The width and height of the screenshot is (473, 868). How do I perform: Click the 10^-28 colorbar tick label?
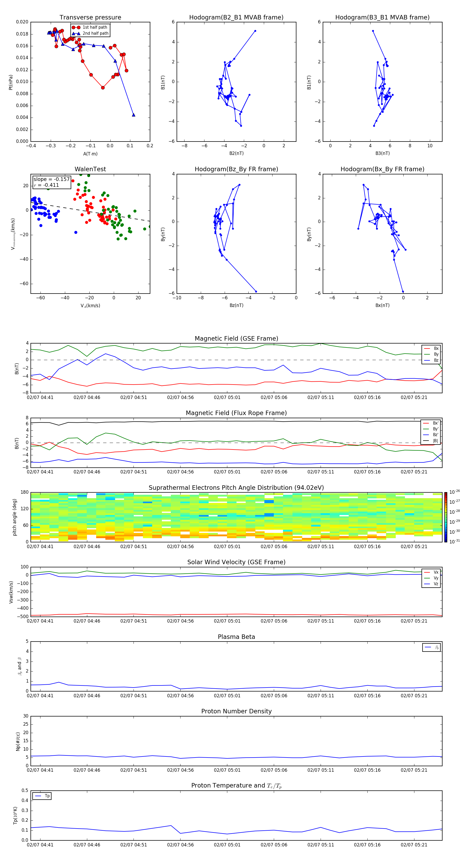pos(455,512)
